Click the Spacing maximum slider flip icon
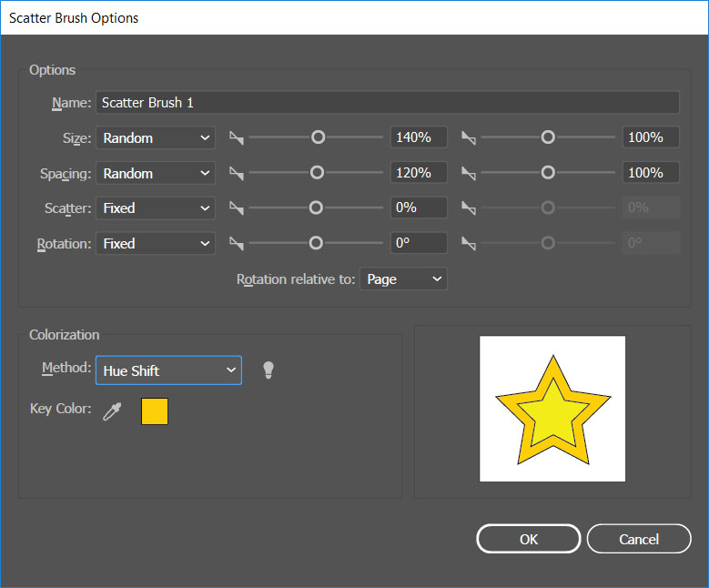 pyautogui.click(x=469, y=173)
